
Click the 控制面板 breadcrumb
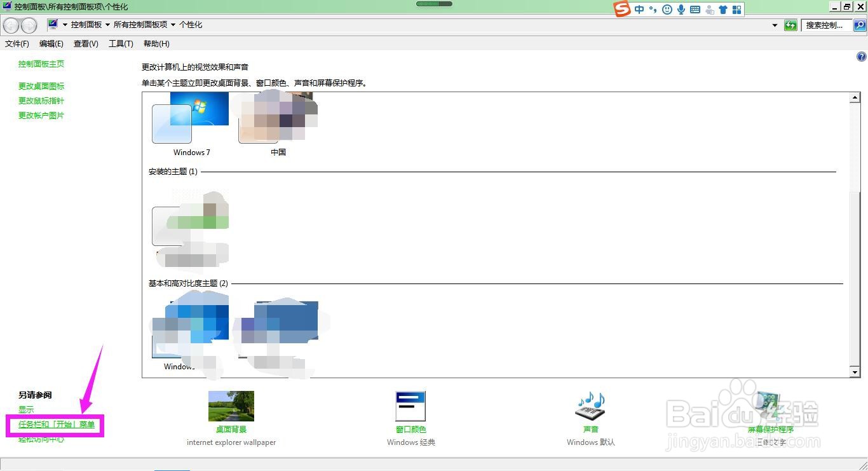86,25
